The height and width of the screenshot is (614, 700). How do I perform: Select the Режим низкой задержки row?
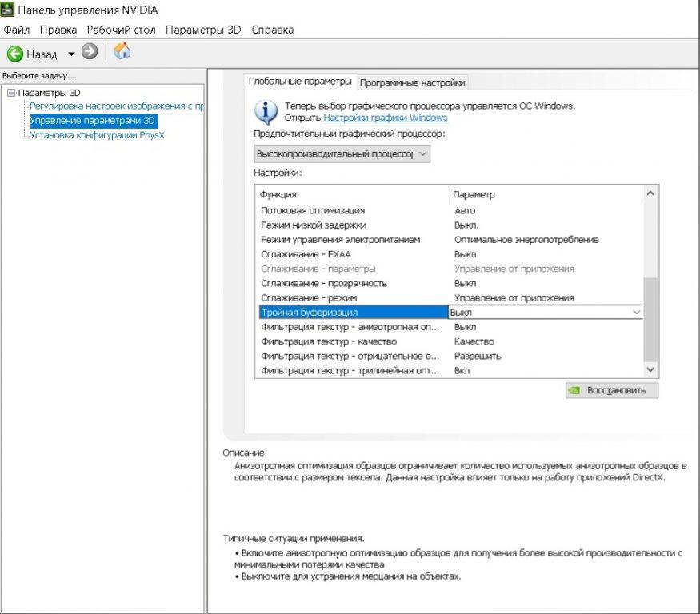451,225
